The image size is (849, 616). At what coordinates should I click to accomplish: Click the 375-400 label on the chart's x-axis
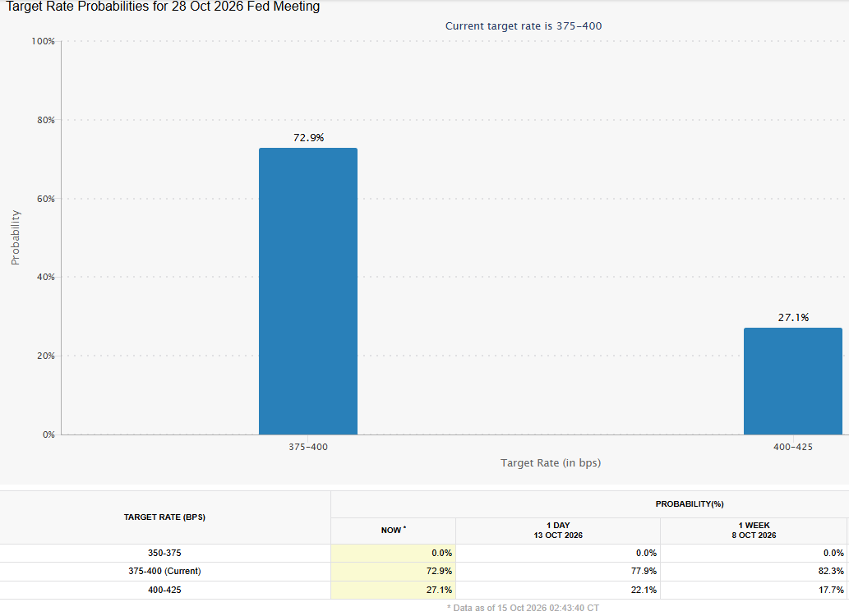(x=308, y=447)
